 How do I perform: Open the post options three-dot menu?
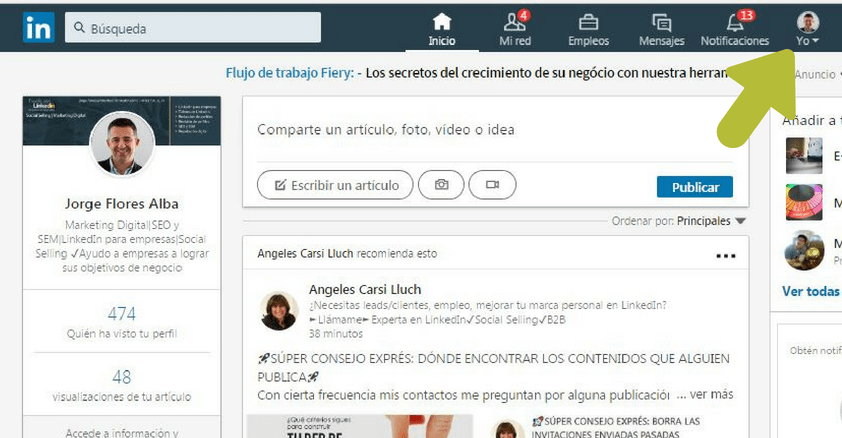(725, 255)
